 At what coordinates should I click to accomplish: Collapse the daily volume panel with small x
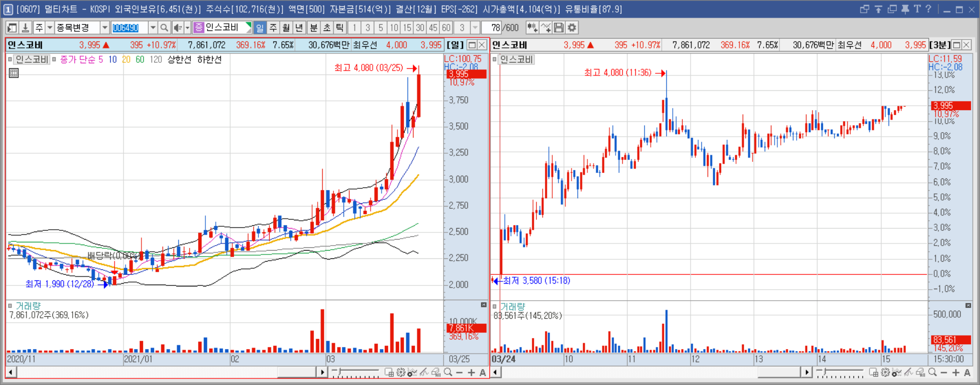click(x=483, y=305)
